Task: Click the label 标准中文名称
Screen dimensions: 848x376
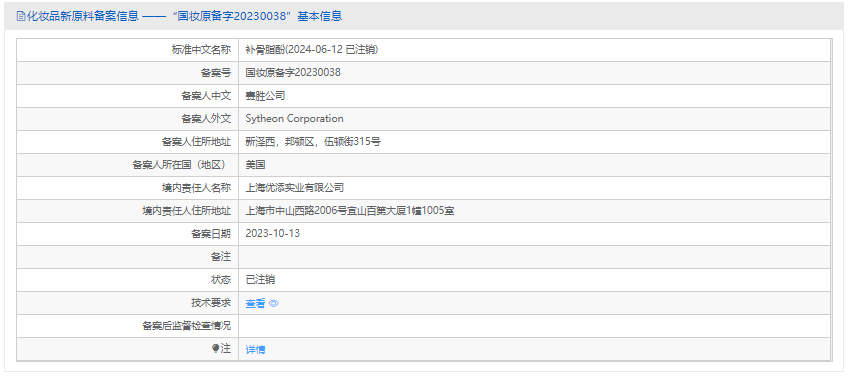Action: [201, 50]
